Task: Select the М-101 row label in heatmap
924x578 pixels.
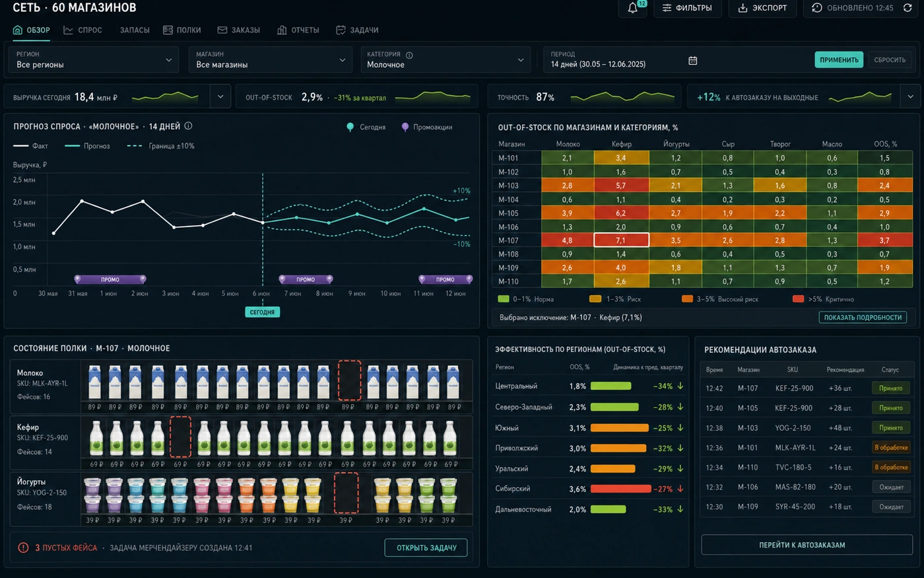Action: [508, 159]
